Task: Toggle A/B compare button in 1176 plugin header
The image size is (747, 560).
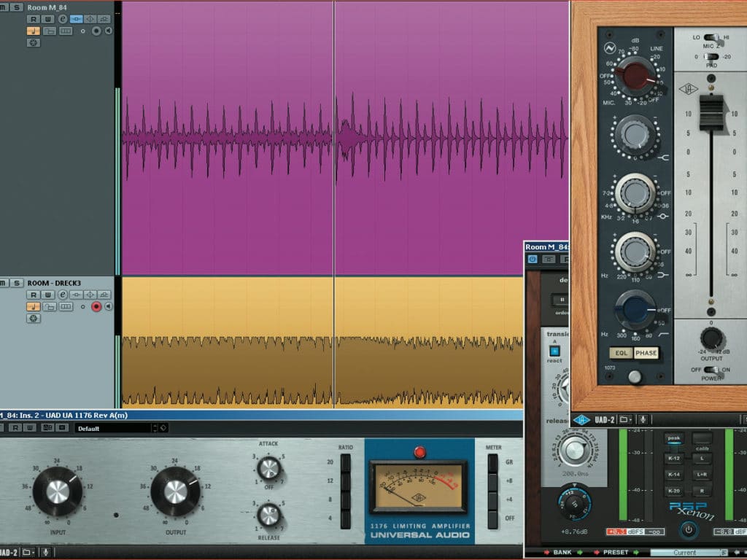Action: point(47,428)
